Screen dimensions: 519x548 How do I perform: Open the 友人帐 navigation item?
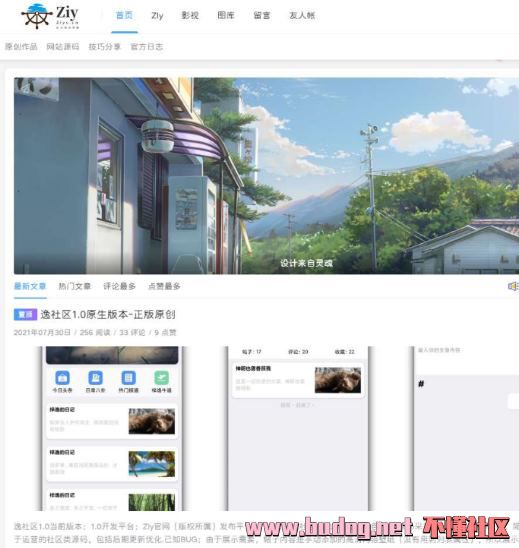click(x=302, y=15)
